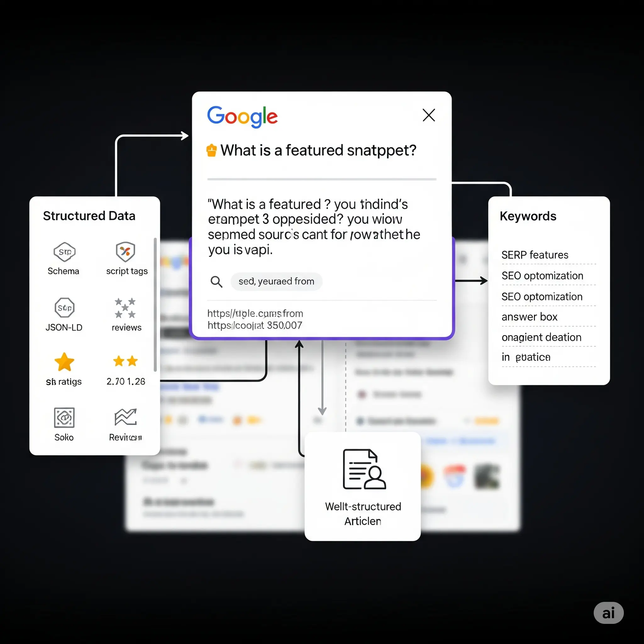Click the Google logo
This screenshot has width=644, height=644.
click(242, 117)
